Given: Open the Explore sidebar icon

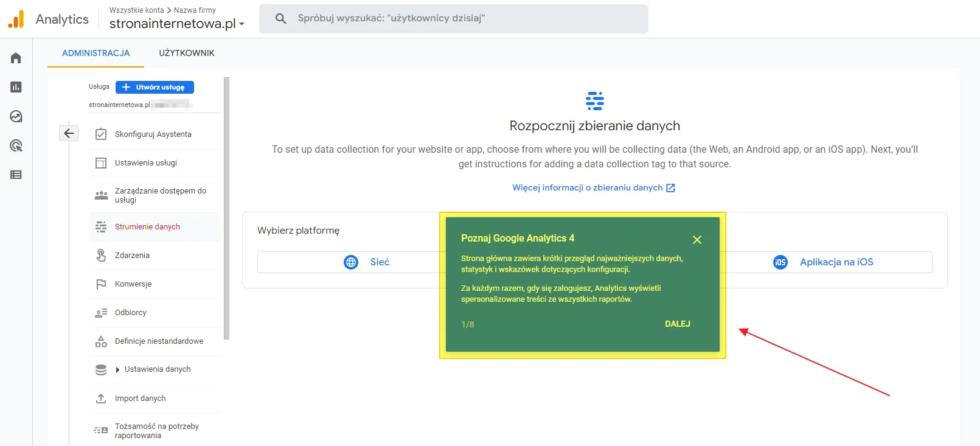Looking at the screenshot, I should pyautogui.click(x=16, y=116).
